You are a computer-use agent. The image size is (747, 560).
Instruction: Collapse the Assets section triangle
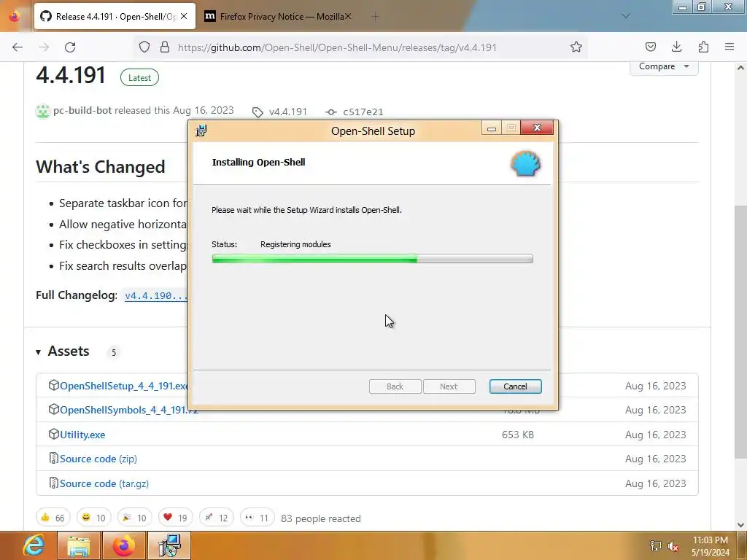point(38,352)
